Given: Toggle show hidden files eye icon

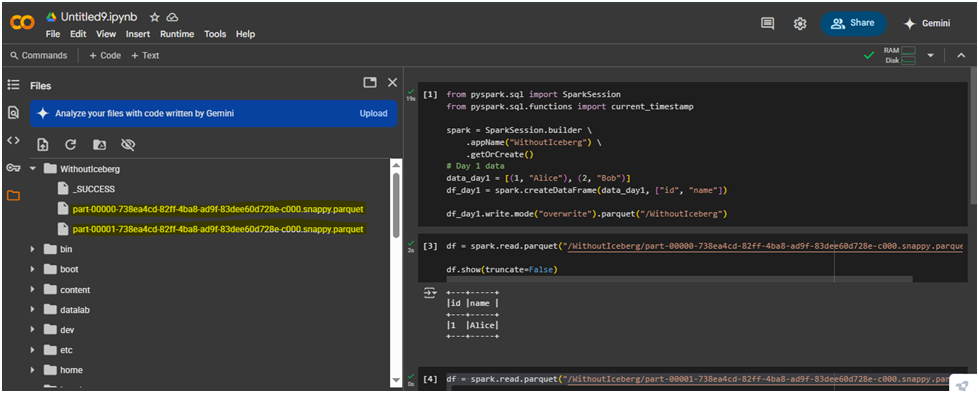Looking at the screenshot, I should click(128, 145).
